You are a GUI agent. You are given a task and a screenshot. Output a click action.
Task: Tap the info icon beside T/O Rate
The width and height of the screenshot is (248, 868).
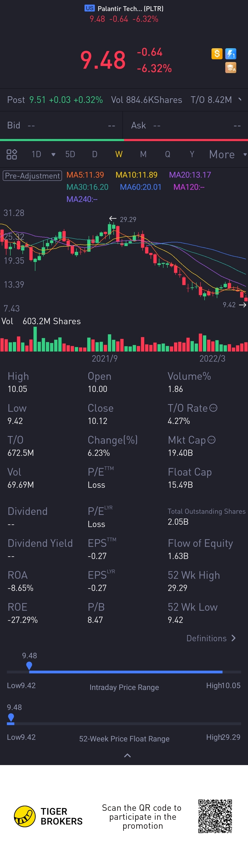[213, 408]
